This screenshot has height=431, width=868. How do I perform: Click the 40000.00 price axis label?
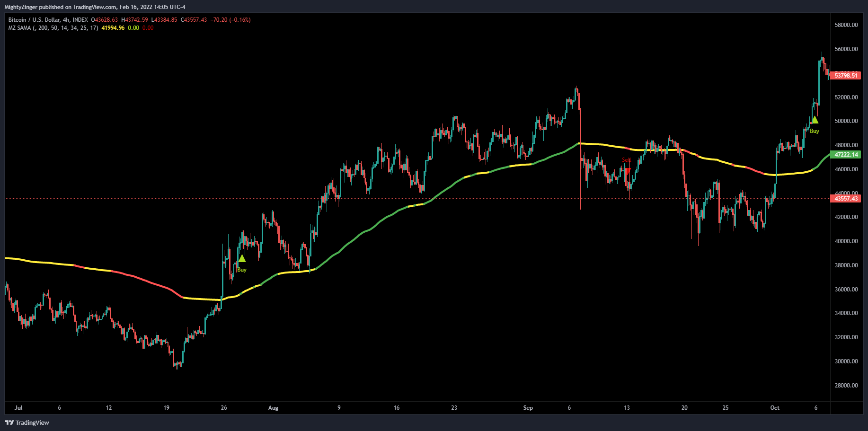[x=846, y=241]
